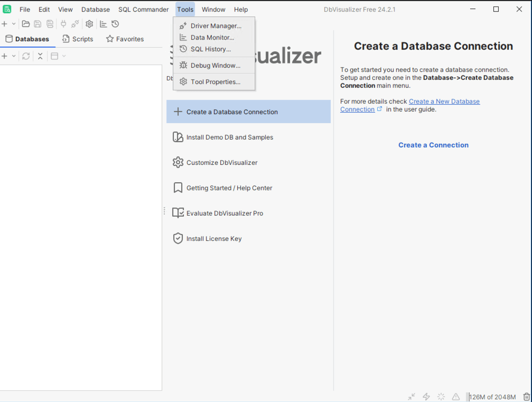This screenshot has width=532, height=402.
Task: Open the panel layout dropdown in Databases toolbar
Action: coord(58,56)
